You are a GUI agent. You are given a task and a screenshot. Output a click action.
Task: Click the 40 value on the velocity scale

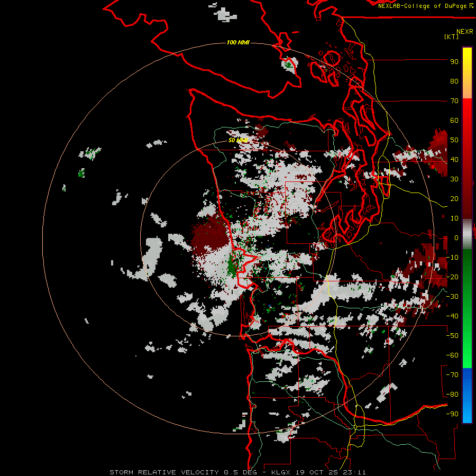point(454,159)
